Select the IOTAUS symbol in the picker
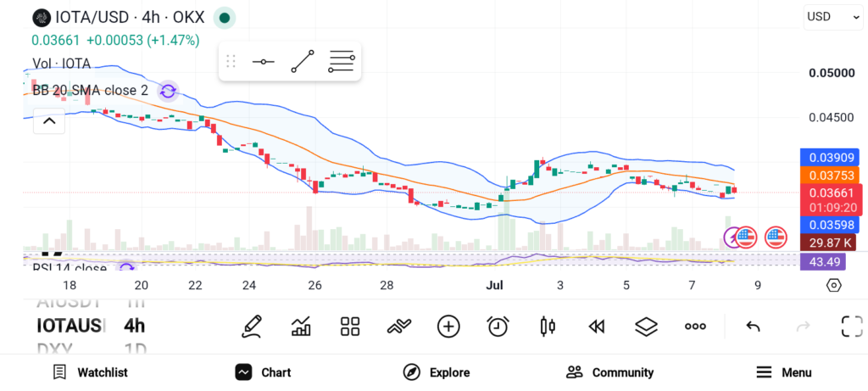 (71, 326)
